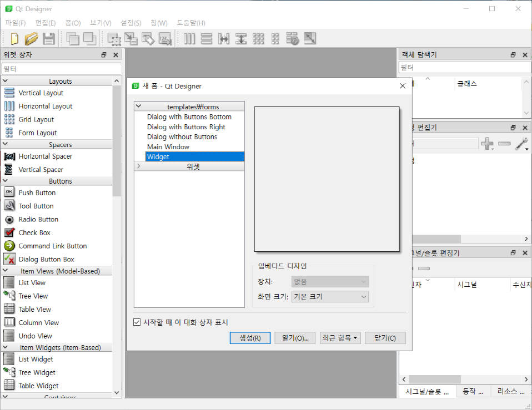
Task: Click the Bring to Front toolbar icon
Action: tap(89, 39)
